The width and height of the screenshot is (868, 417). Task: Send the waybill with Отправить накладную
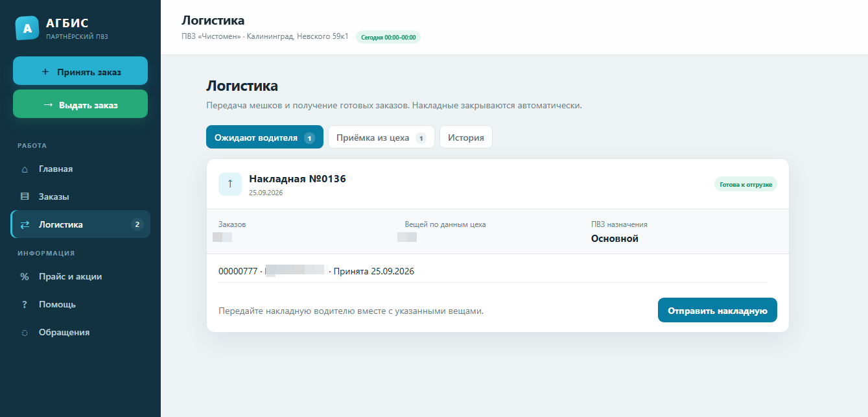coord(718,310)
